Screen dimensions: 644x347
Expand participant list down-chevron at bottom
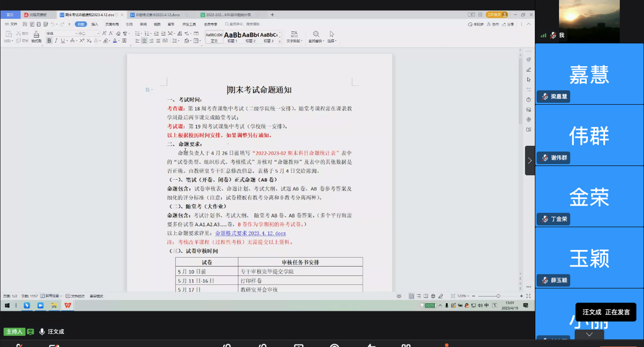click(590, 334)
